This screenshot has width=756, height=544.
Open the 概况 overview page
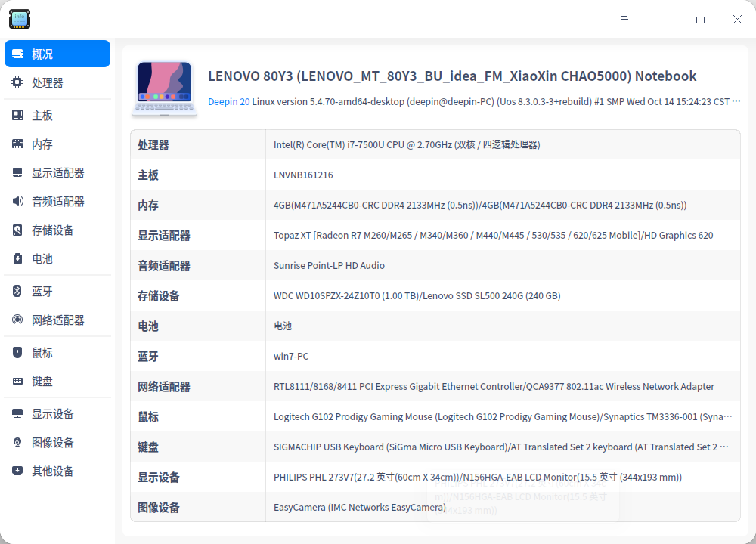point(57,54)
